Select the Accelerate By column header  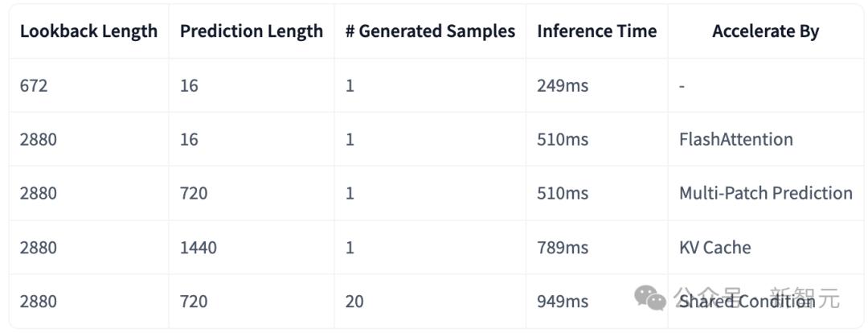click(765, 31)
